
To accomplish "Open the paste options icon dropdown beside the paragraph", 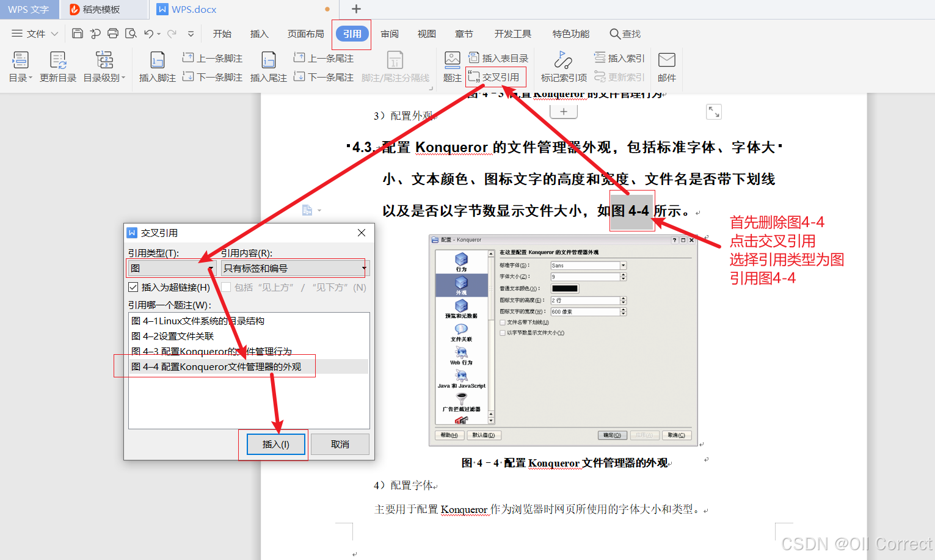I will point(312,210).
